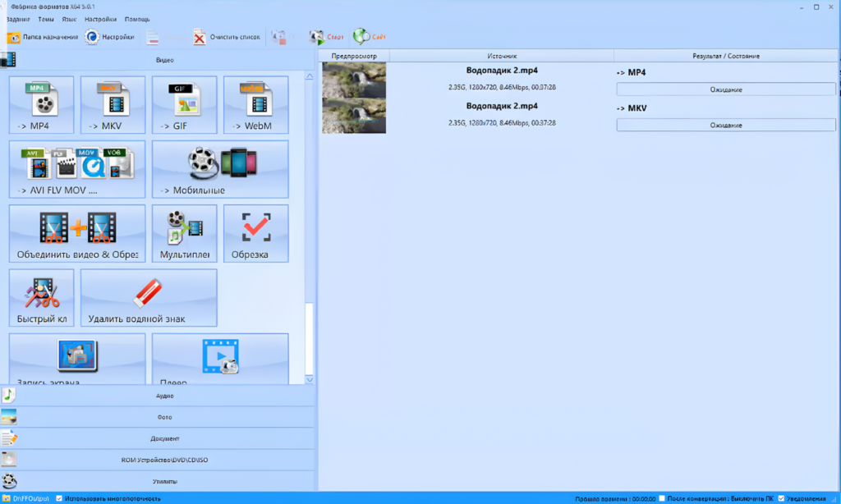Select the thumbnail of the -> MKV task
Screen dimensions: 841x504
pyautogui.click(x=354, y=115)
